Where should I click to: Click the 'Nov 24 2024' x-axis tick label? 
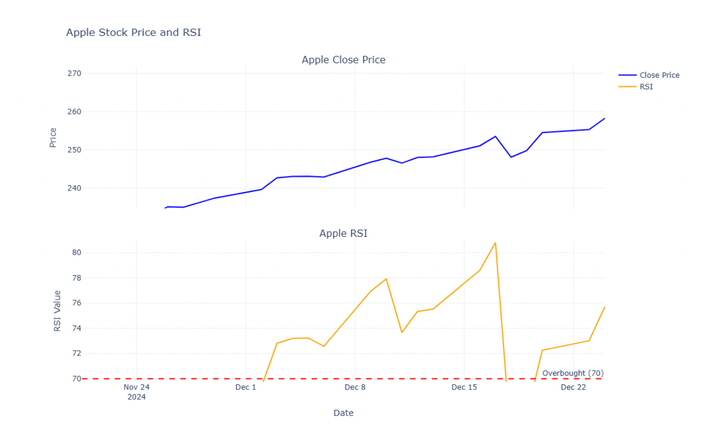pos(136,391)
